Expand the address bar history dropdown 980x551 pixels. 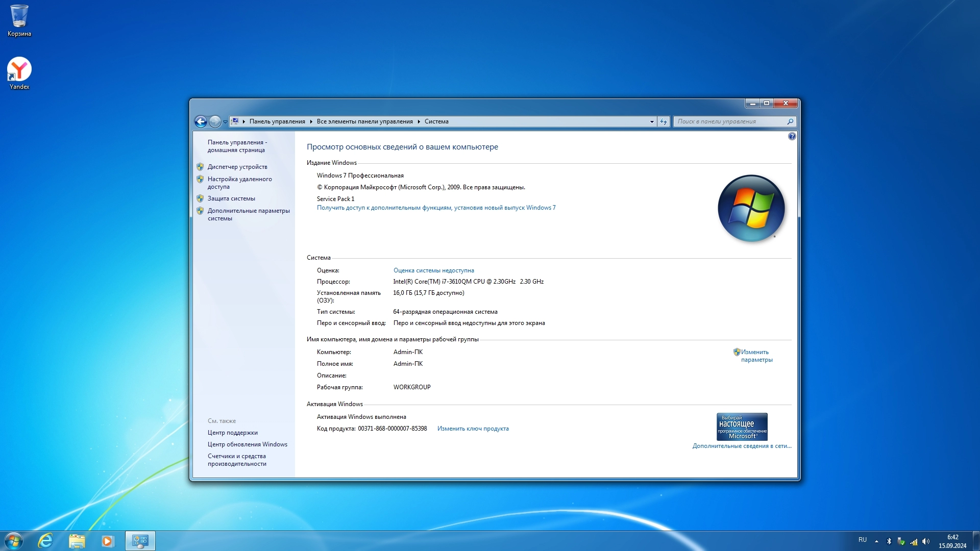click(x=652, y=121)
